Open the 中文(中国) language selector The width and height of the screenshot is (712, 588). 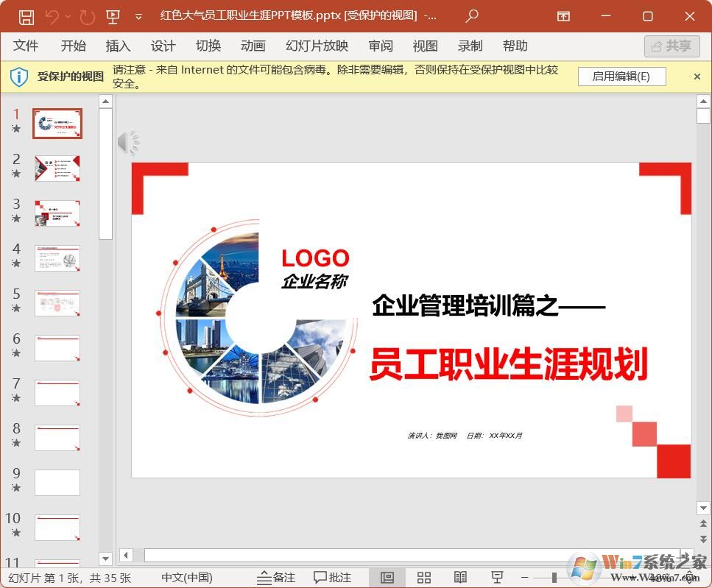pos(186,577)
